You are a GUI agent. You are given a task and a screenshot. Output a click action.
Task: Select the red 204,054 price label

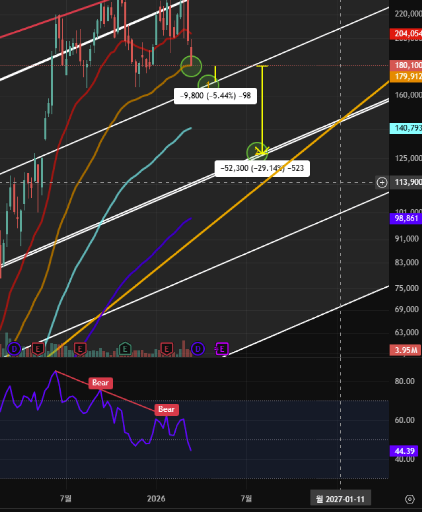(406, 33)
